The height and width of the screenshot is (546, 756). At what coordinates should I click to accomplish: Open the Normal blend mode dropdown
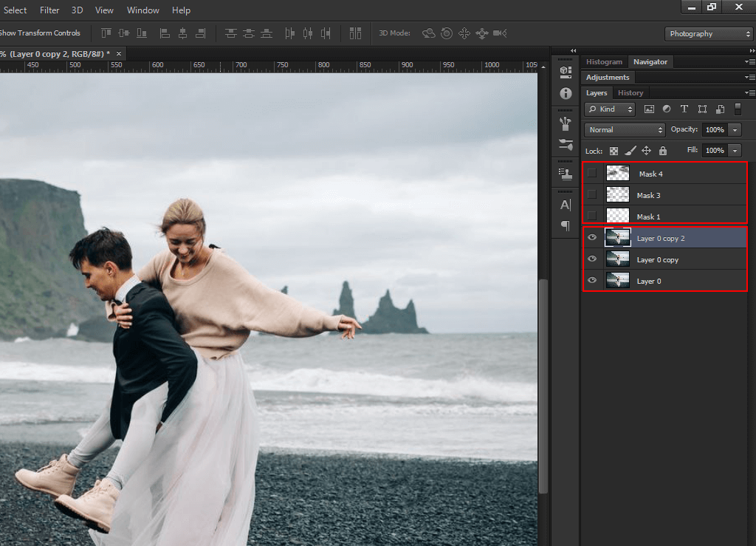[x=625, y=130]
